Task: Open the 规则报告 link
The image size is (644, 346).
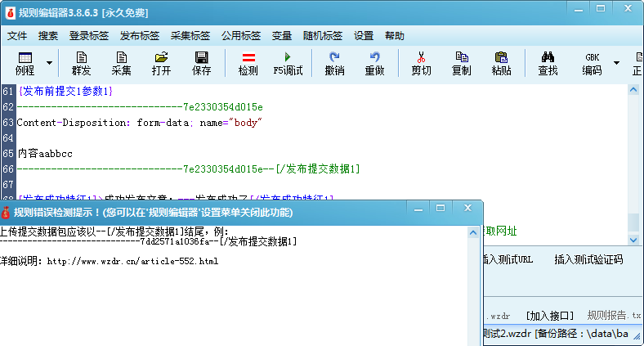Action: click(614, 315)
